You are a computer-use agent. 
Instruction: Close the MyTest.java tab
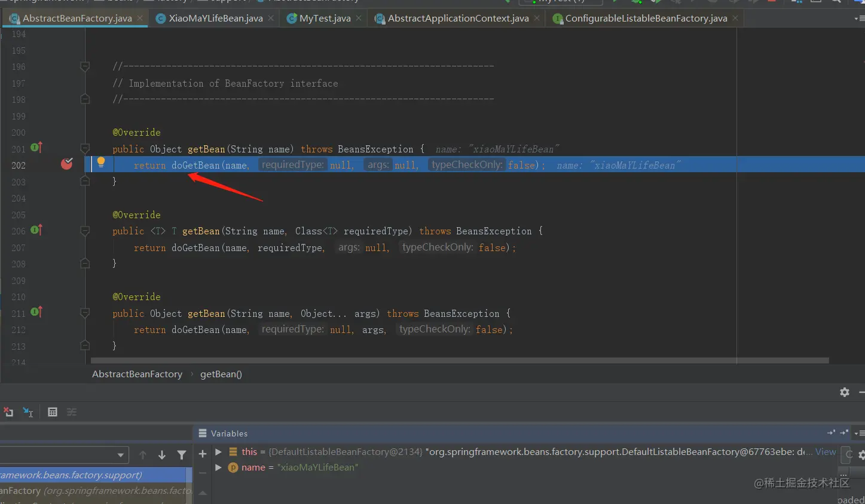click(x=359, y=19)
